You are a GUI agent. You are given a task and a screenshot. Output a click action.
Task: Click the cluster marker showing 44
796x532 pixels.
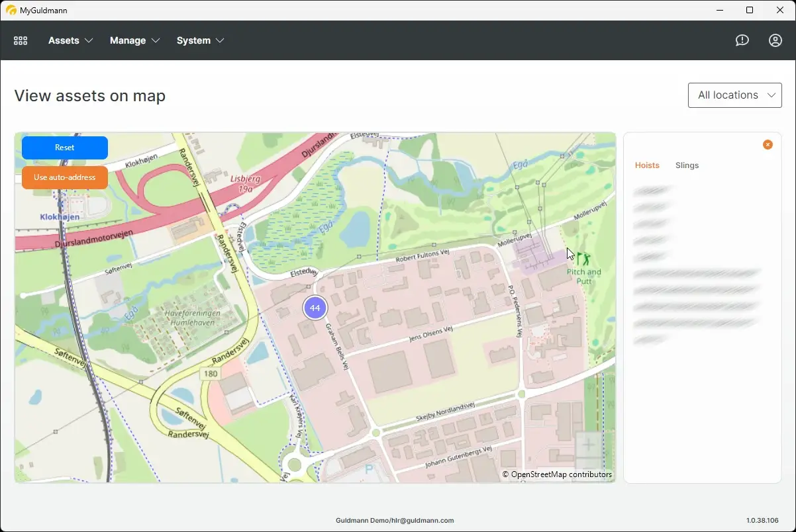click(x=315, y=307)
